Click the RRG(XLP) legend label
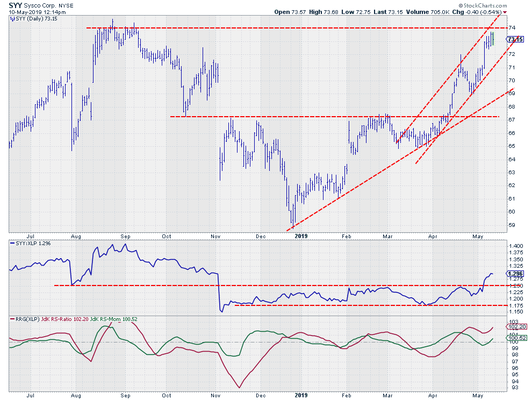The image size is (532, 400). [x=27, y=319]
